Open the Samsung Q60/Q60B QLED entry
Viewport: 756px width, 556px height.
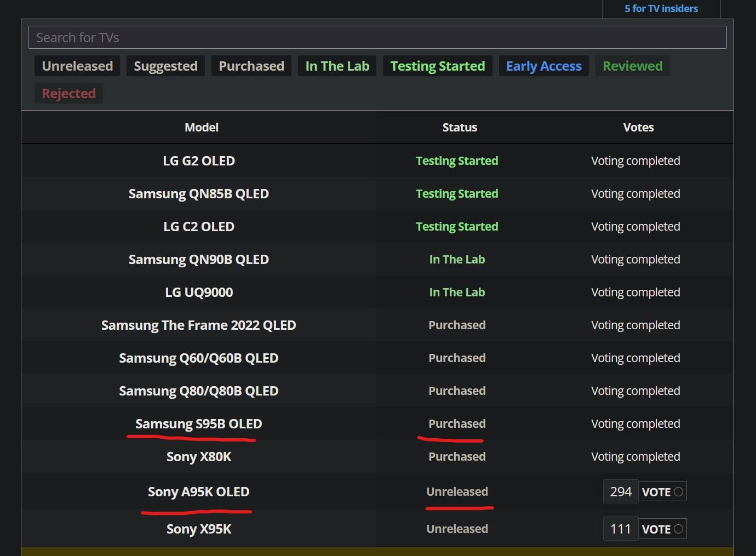(x=199, y=358)
